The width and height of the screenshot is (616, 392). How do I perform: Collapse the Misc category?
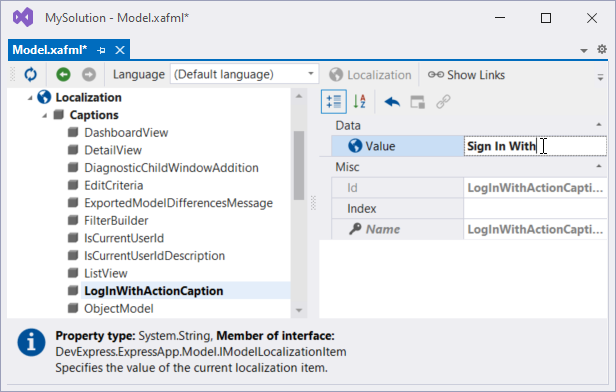[599, 167]
